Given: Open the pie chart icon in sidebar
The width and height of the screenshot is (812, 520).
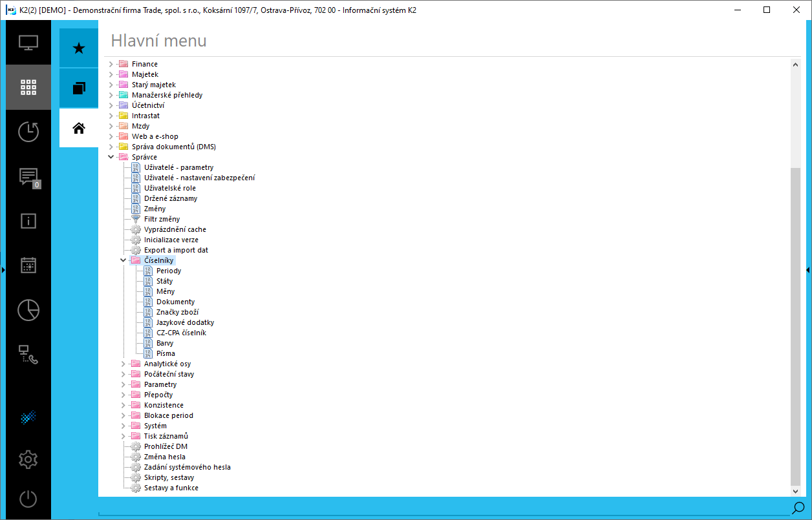Looking at the screenshot, I should (x=28, y=310).
